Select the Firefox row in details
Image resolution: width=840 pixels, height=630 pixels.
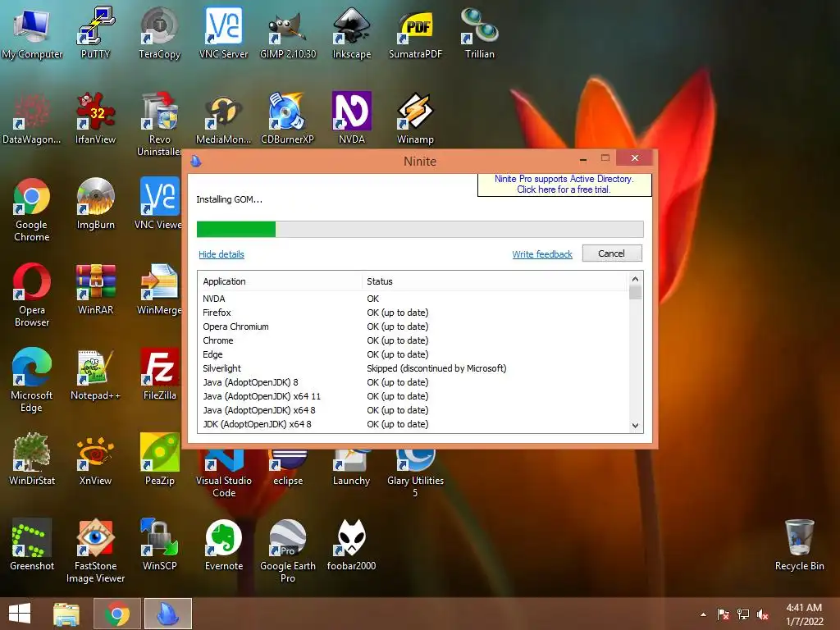(413, 313)
